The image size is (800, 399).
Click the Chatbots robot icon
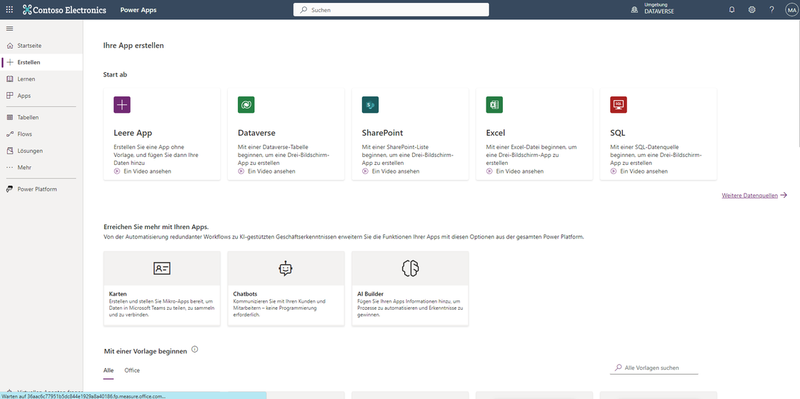click(286, 268)
